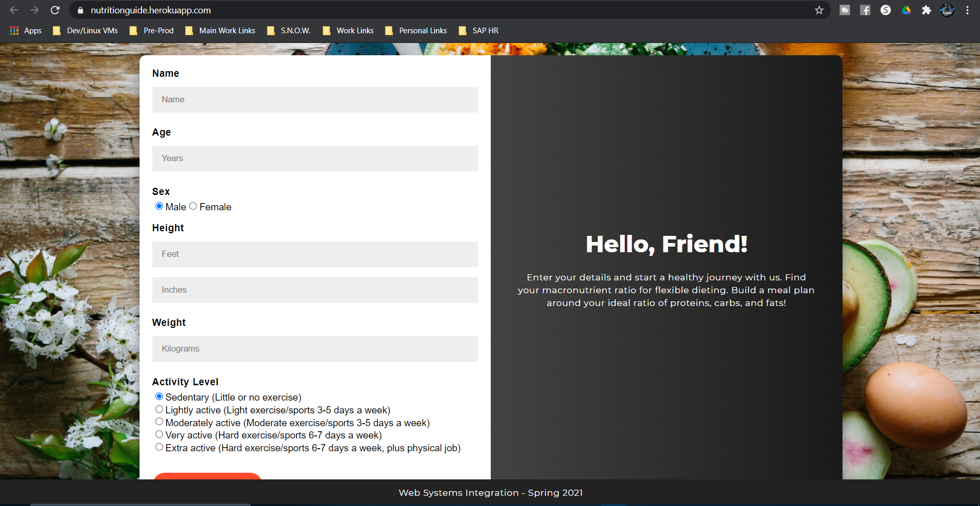Click the Skype-style S extension icon
Screen dimensions: 980x506
885,10
